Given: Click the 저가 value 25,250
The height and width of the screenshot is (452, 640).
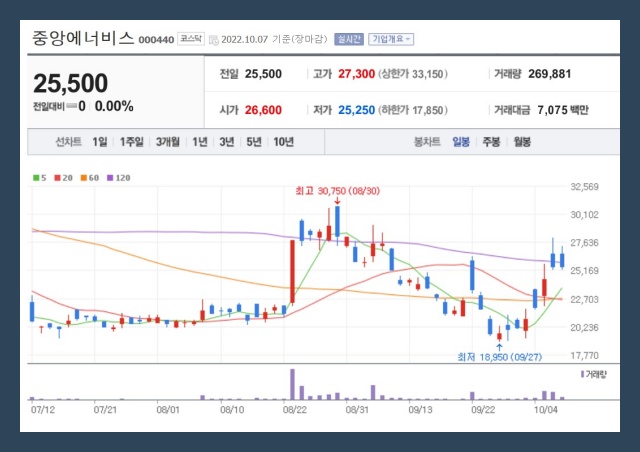Looking at the screenshot, I should point(356,110).
